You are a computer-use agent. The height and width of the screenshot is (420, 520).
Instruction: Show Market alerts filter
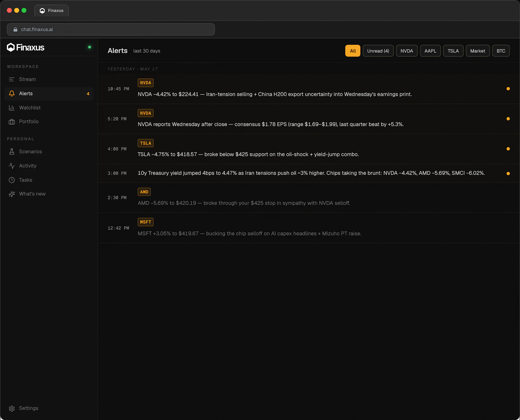(477, 51)
